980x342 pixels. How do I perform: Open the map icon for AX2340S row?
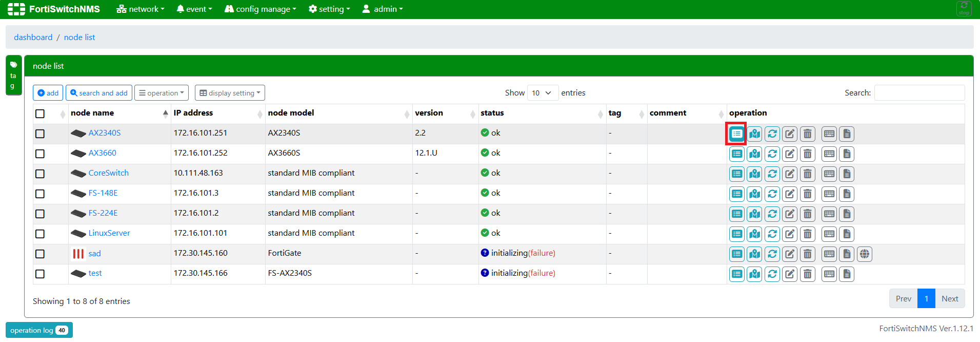click(x=754, y=134)
